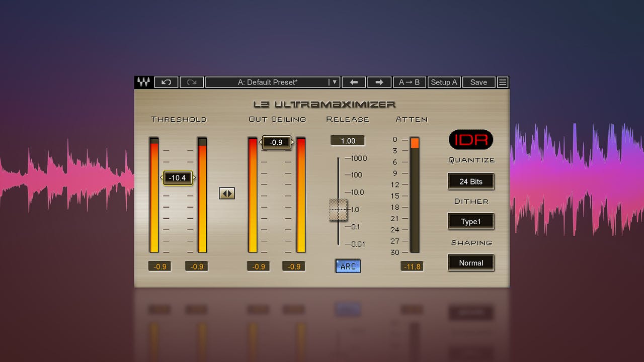Toggle the ARC auto release button

pos(348,266)
